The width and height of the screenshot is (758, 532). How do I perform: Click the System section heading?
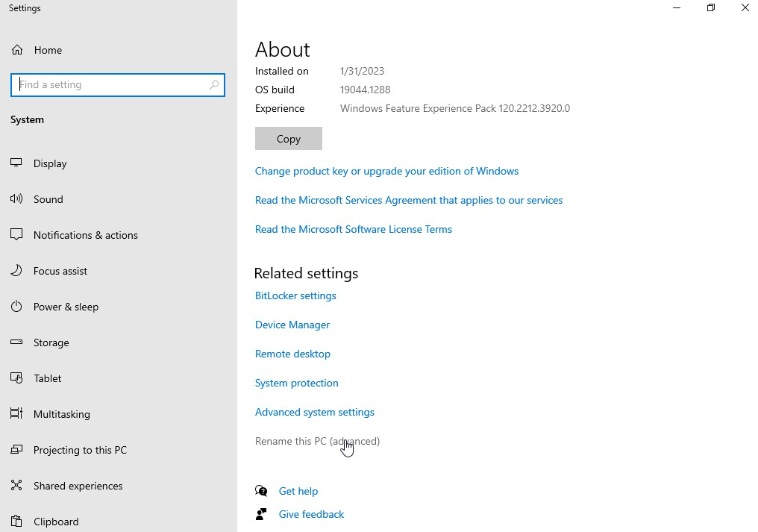click(27, 119)
